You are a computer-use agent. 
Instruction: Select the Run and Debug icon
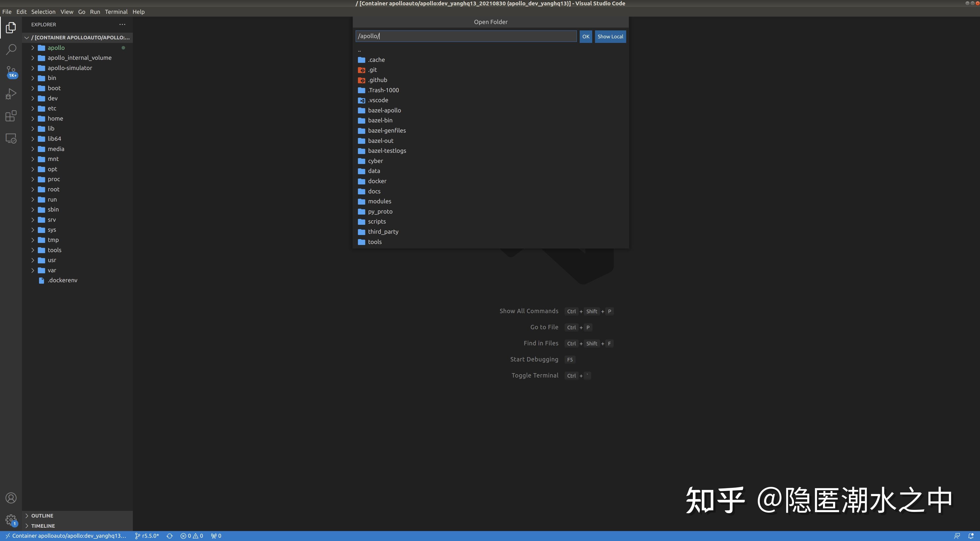[11, 93]
